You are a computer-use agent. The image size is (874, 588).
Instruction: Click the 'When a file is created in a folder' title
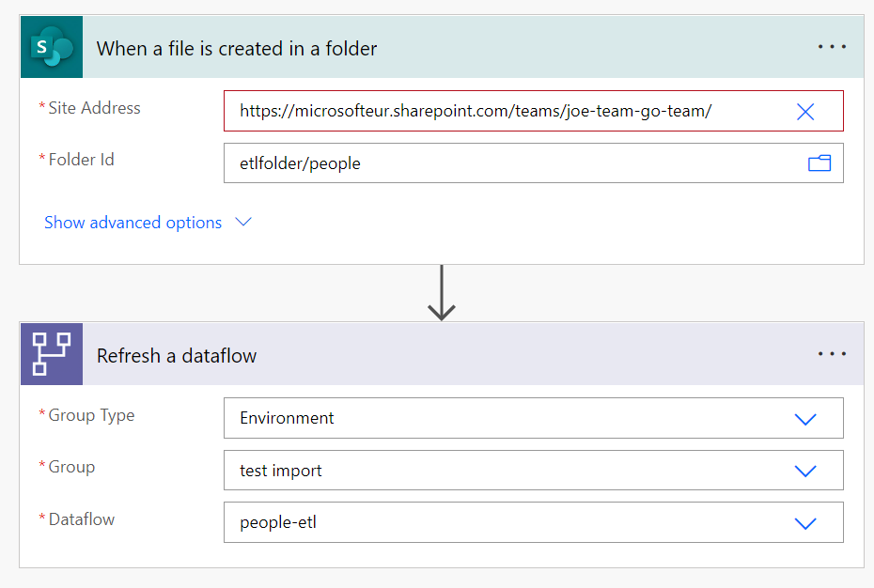pyautogui.click(x=237, y=49)
